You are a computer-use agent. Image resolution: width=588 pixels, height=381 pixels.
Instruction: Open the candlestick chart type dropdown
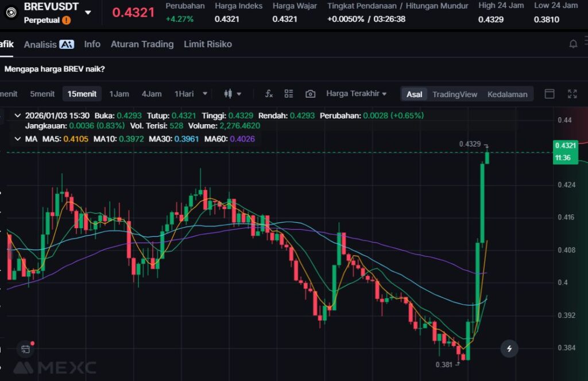pyautogui.click(x=232, y=94)
